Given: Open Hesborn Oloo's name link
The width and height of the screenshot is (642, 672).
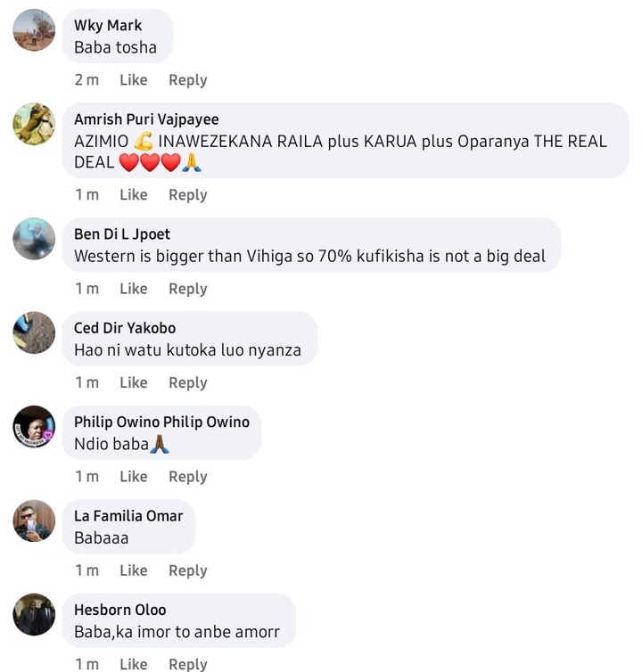Looking at the screenshot, I should (x=120, y=610).
